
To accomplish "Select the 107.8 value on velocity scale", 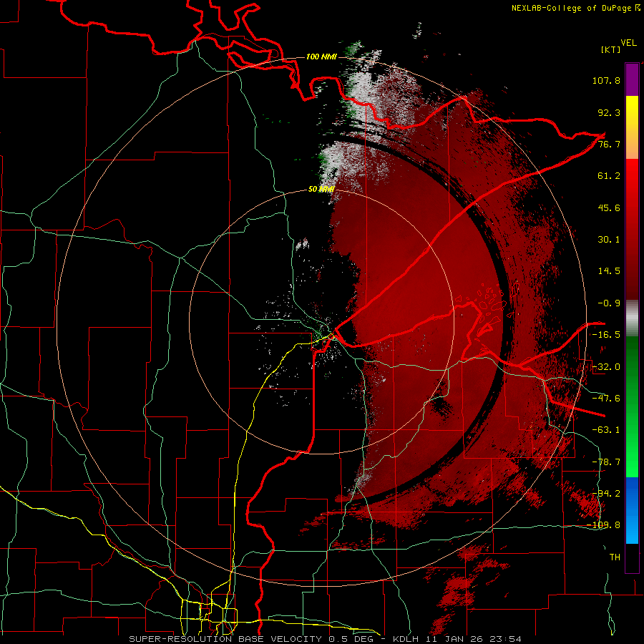I will pos(606,80).
